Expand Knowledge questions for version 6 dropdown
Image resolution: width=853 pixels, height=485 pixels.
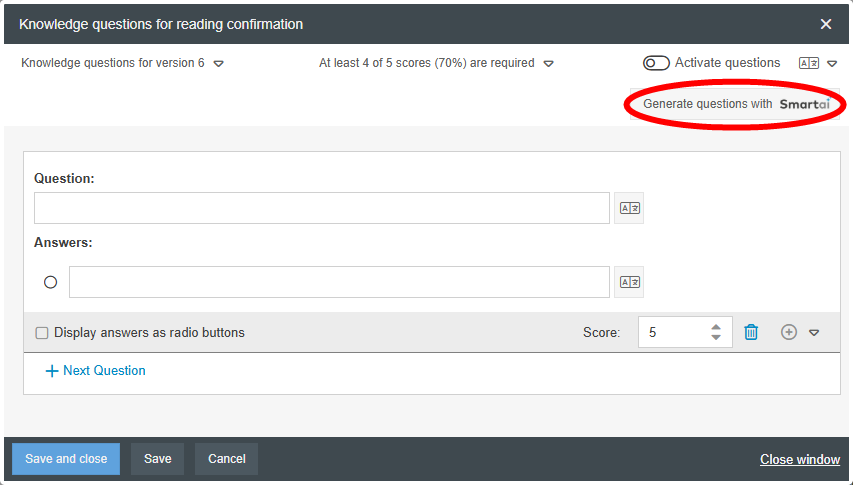[219, 64]
